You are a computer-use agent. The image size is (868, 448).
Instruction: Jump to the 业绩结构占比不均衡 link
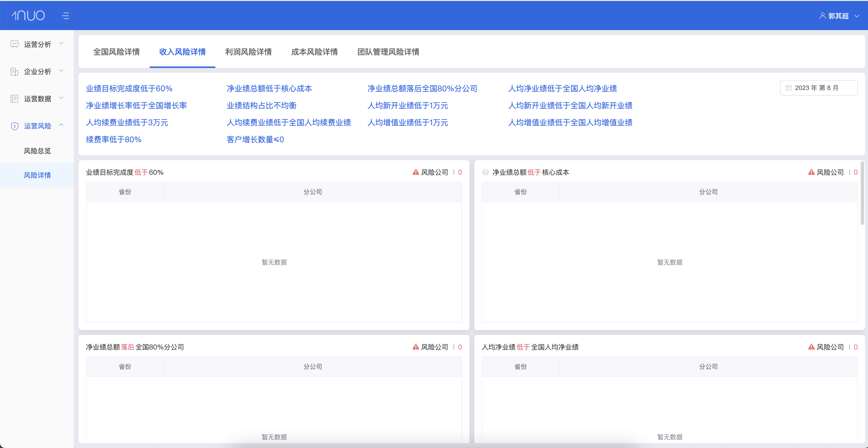261,105
